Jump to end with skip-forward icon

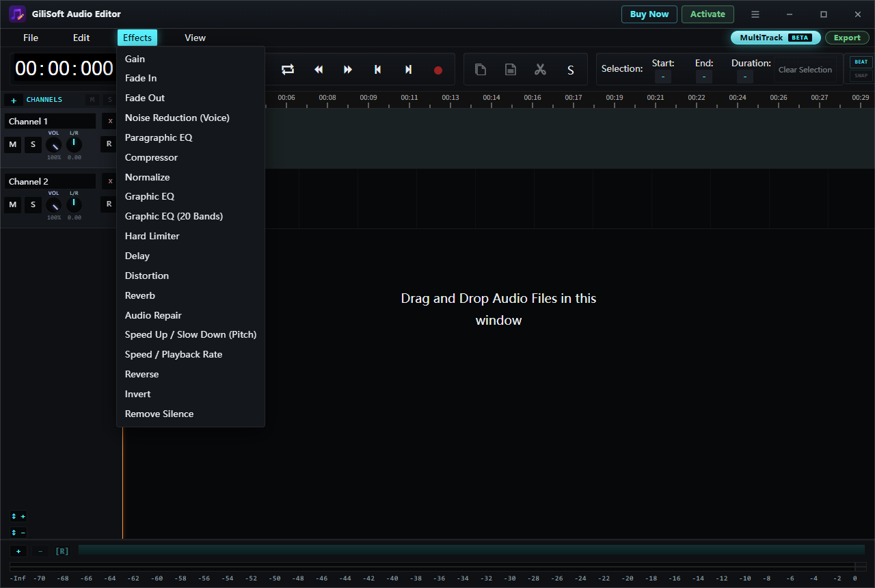click(x=408, y=69)
